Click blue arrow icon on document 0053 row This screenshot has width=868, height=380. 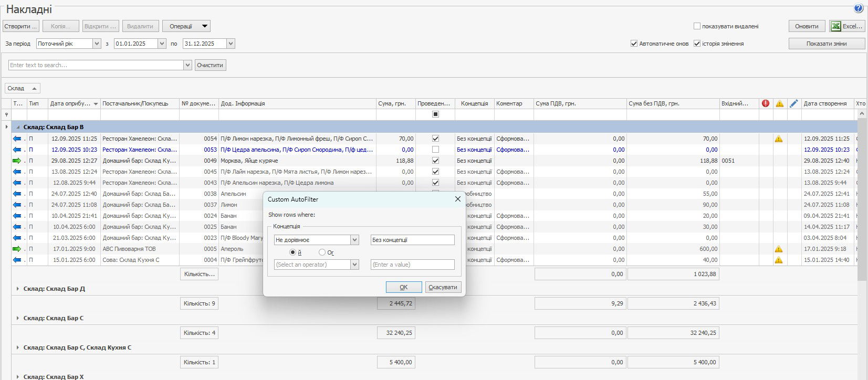pyautogui.click(x=17, y=150)
